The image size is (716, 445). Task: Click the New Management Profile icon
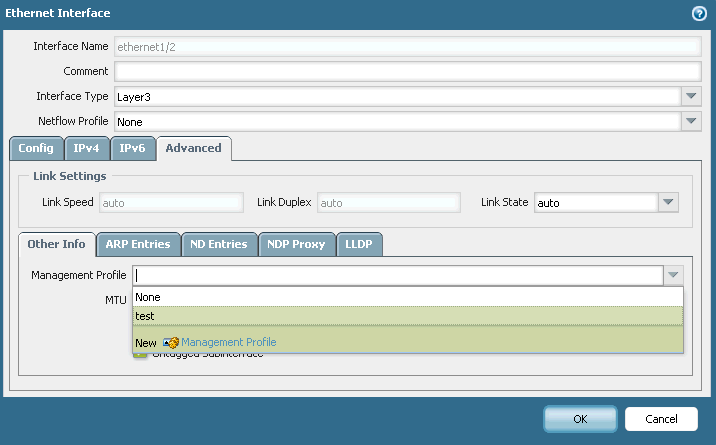click(x=171, y=342)
